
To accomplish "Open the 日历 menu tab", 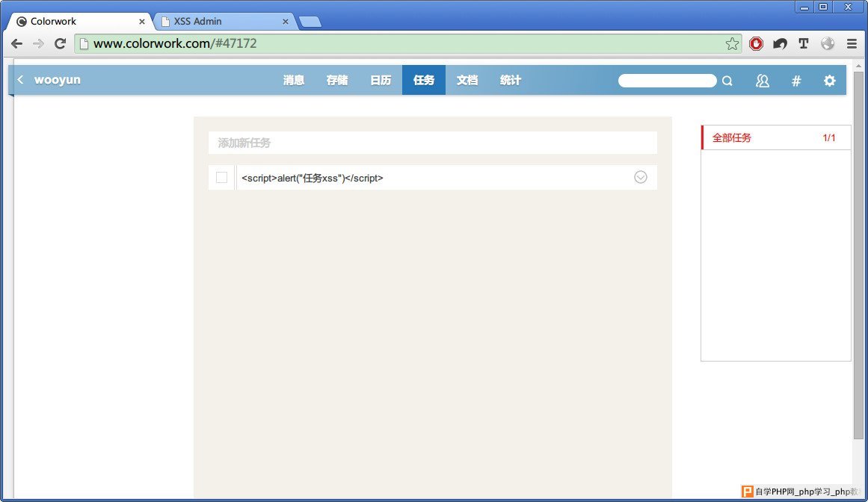I will 381,80.
